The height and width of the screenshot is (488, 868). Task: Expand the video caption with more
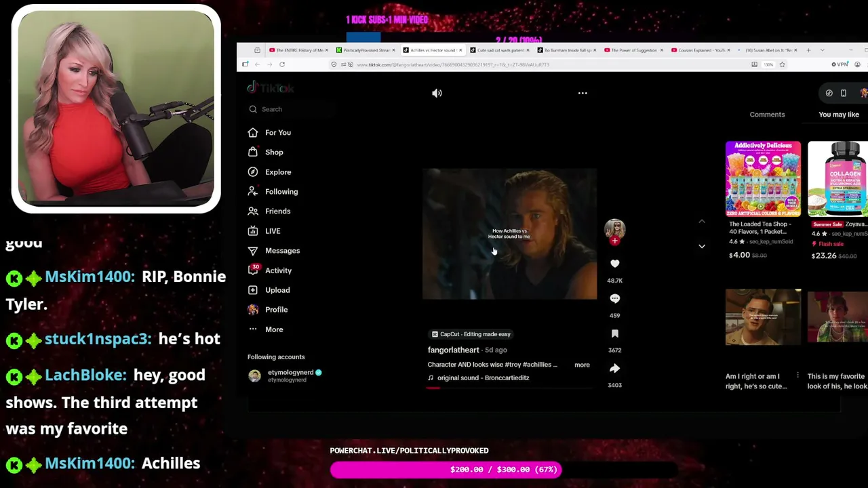pos(582,365)
